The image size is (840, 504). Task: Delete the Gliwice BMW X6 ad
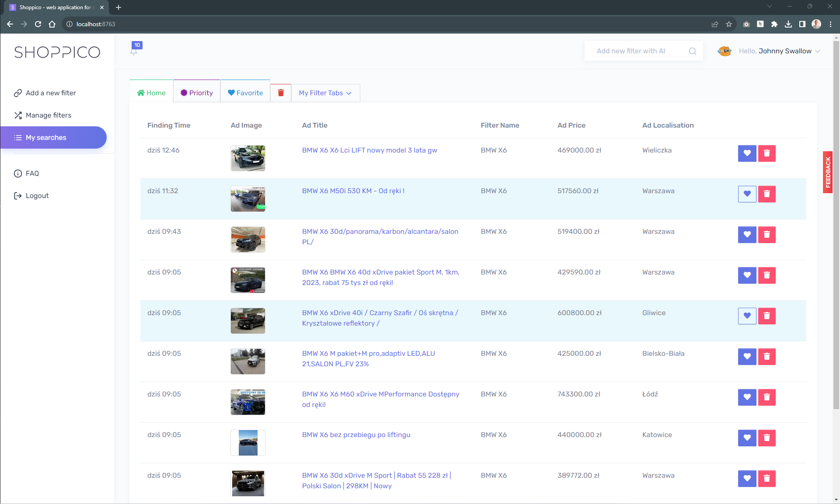click(767, 316)
